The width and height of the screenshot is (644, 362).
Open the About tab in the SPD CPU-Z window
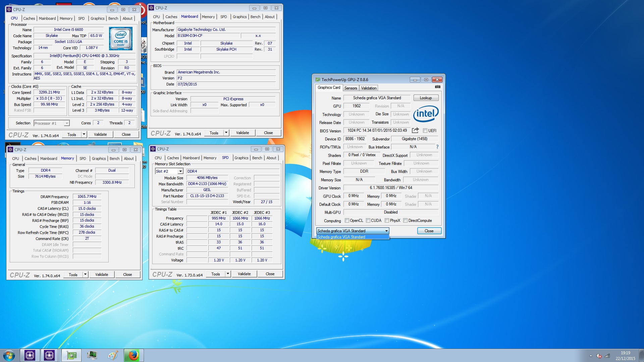(271, 158)
